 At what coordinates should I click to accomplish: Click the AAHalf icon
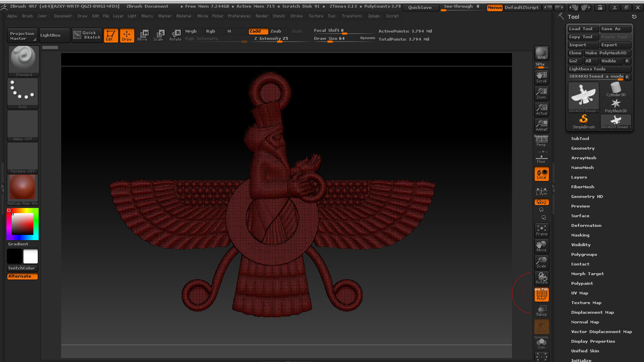tap(541, 125)
